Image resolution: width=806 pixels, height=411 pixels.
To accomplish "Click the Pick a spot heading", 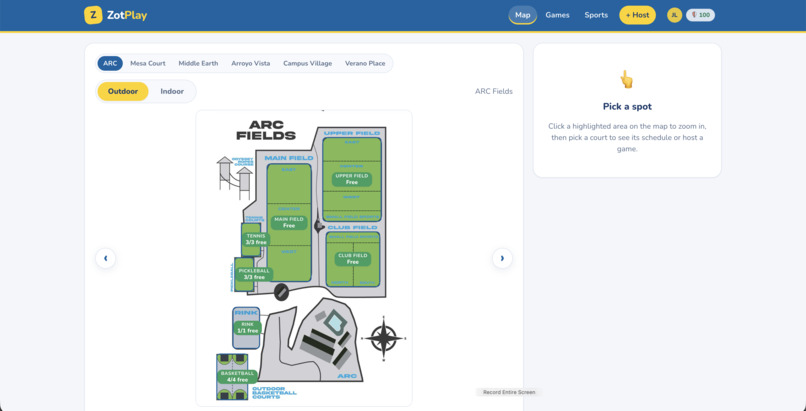I will tap(627, 107).
